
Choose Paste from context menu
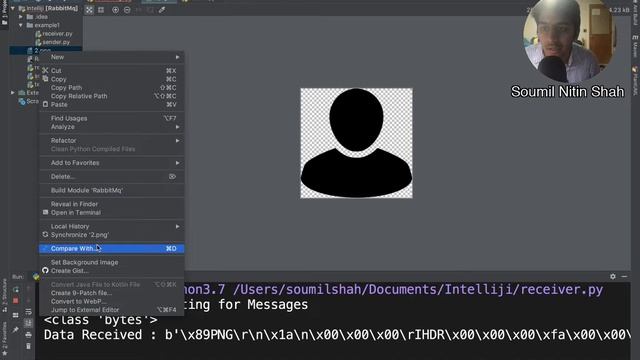coord(111,105)
